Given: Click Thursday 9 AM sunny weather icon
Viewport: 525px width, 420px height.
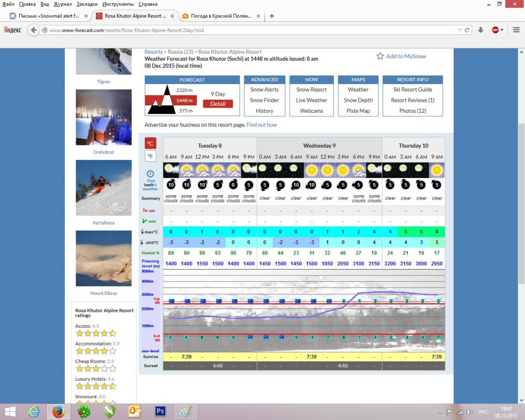Looking at the screenshot, I should tap(437, 169).
